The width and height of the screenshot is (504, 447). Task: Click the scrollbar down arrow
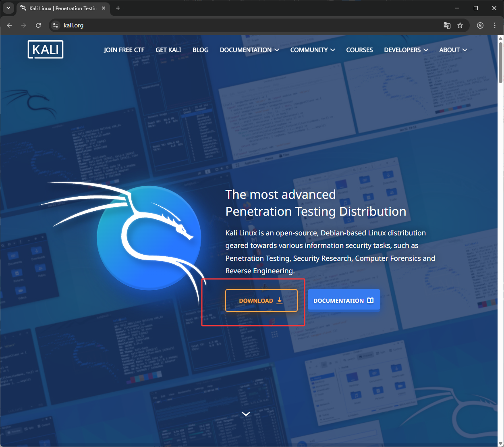pos(501,444)
